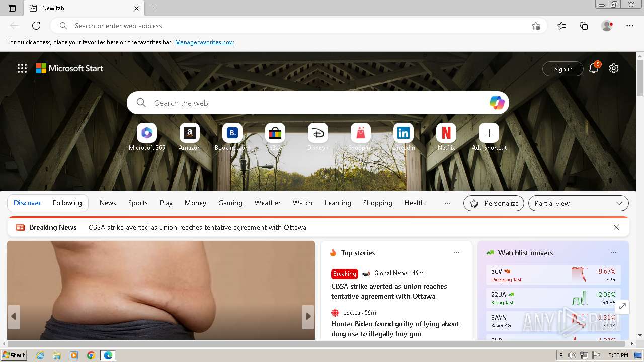
Task: Switch to the Following tab
Action: click(x=67, y=203)
